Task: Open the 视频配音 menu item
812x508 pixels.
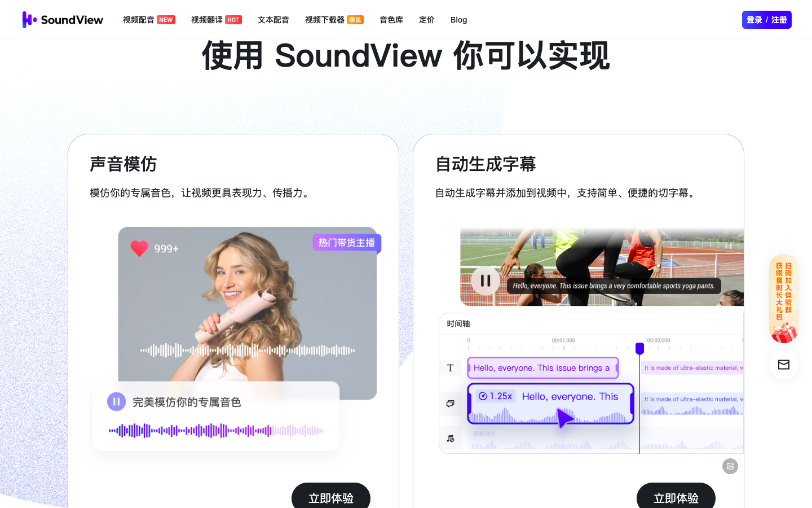Action: tap(139, 20)
